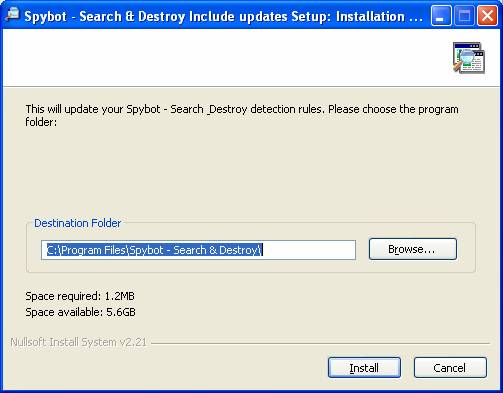Focus the Destination Folder path field
This screenshot has width=503, height=393.
(x=198, y=250)
